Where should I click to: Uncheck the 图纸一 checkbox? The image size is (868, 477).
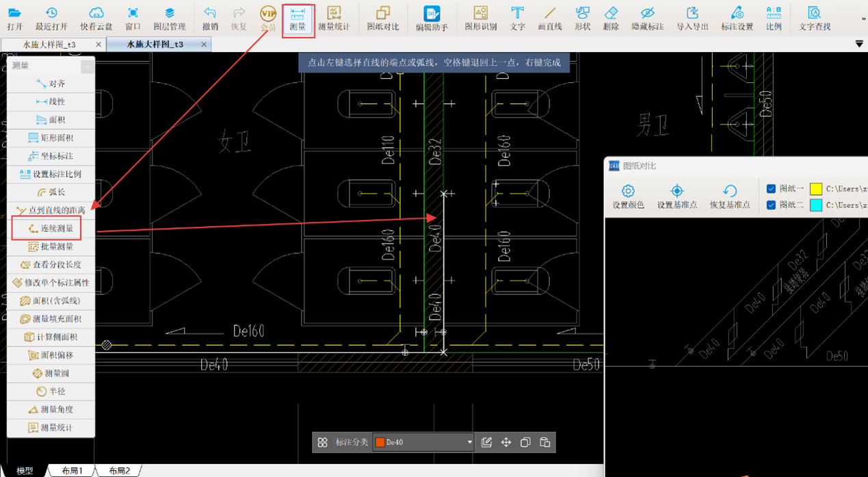pyautogui.click(x=771, y=189)
